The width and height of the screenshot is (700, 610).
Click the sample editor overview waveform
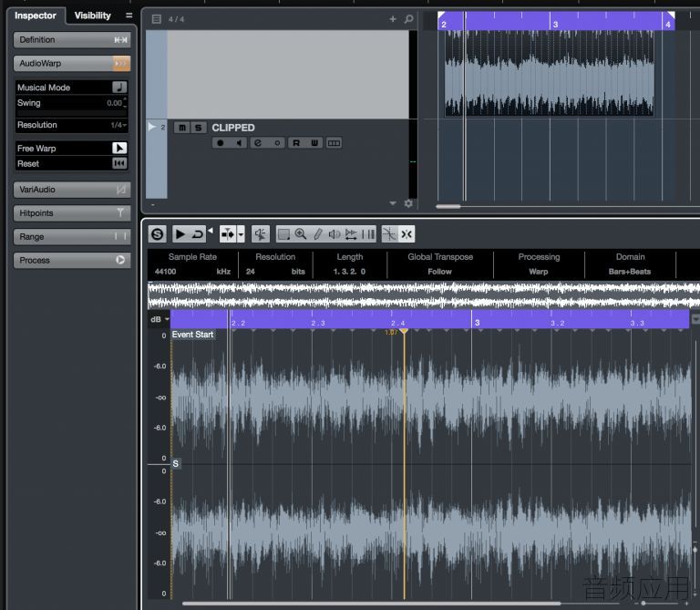pos(423,295)
